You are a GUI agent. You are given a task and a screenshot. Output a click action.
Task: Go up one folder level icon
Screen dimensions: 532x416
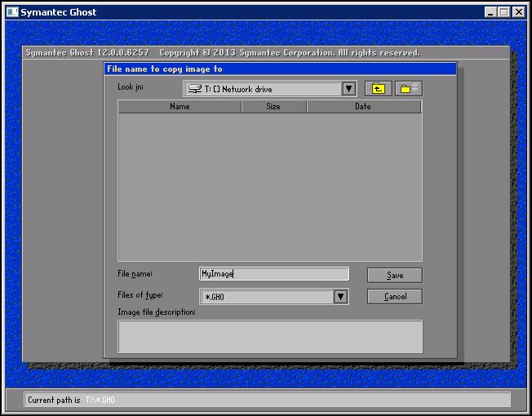379,89
